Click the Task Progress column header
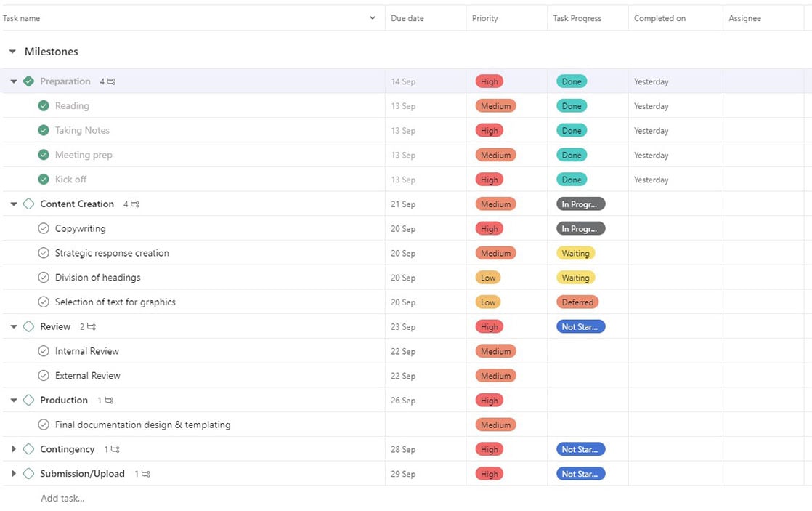Screen dimensions: 812x511 tap(577, 18)
